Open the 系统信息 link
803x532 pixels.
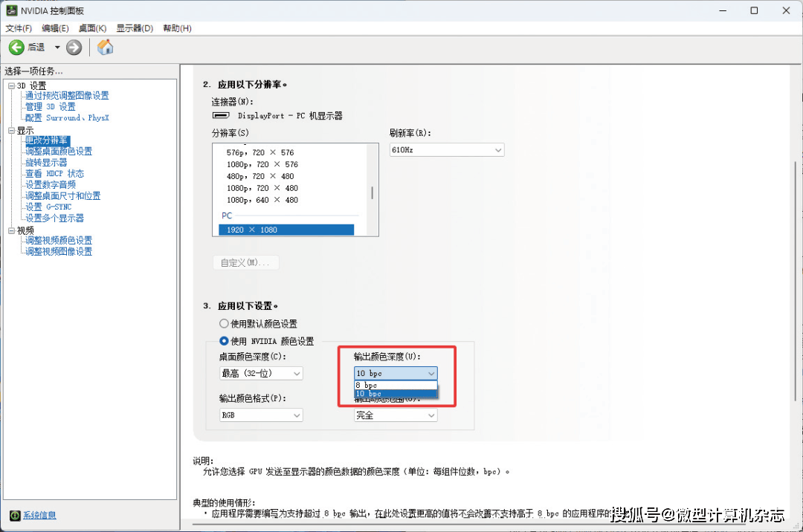tap(38, 515)
